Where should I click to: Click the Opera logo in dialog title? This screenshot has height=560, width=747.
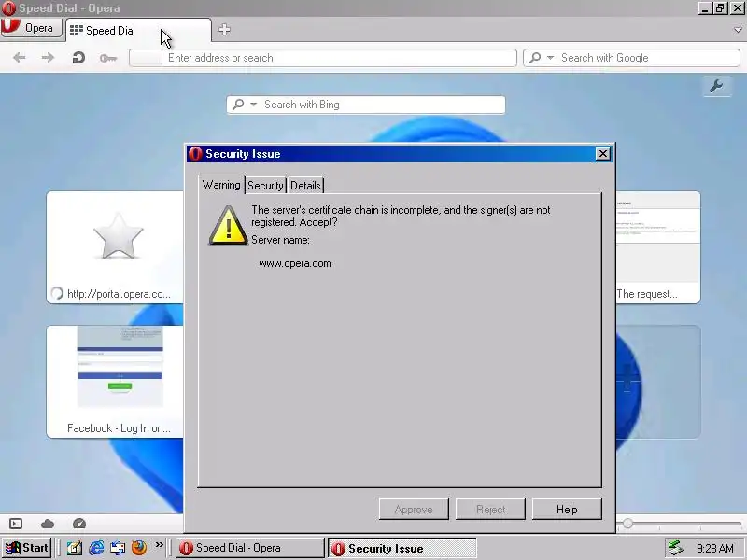coord(195,154)
